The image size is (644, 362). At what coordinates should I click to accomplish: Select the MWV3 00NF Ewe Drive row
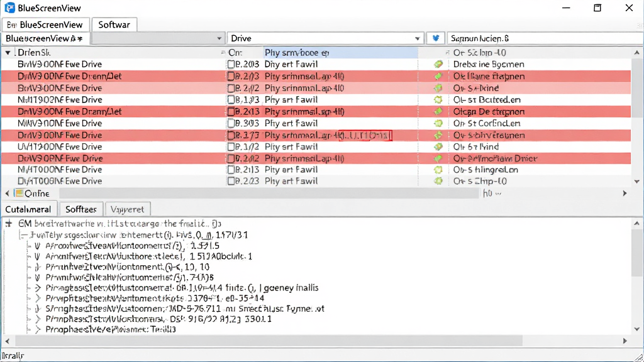coord(316,123)
